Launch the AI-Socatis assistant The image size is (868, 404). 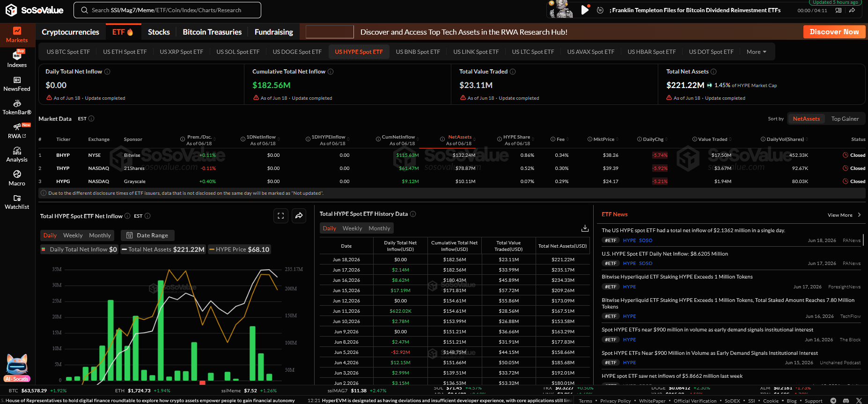17,368
